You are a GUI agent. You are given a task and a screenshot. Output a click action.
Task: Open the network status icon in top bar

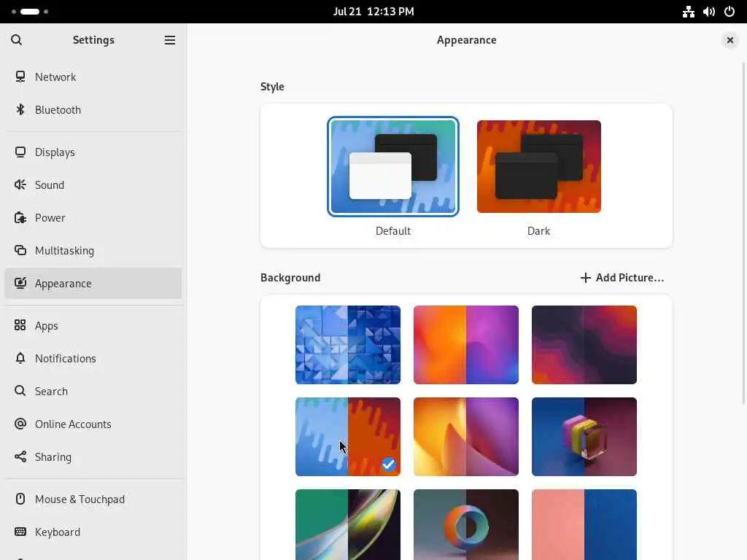(x=689, y=12)
